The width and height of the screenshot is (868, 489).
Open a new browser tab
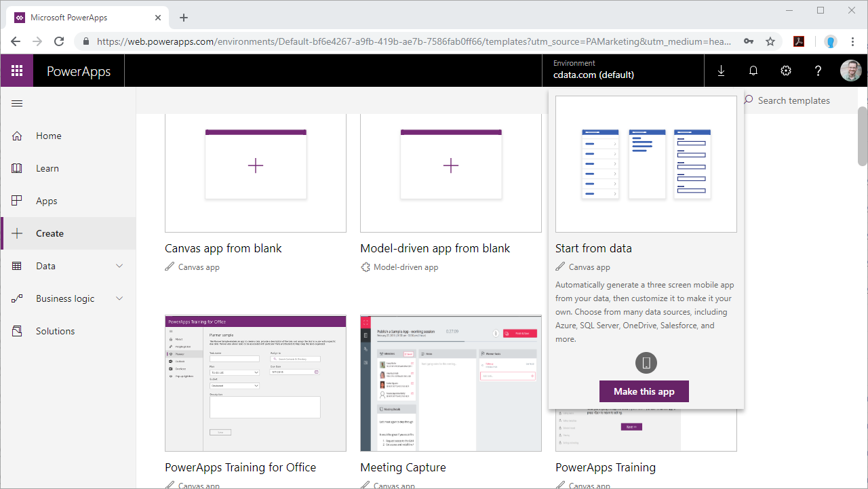coord(184,18)
